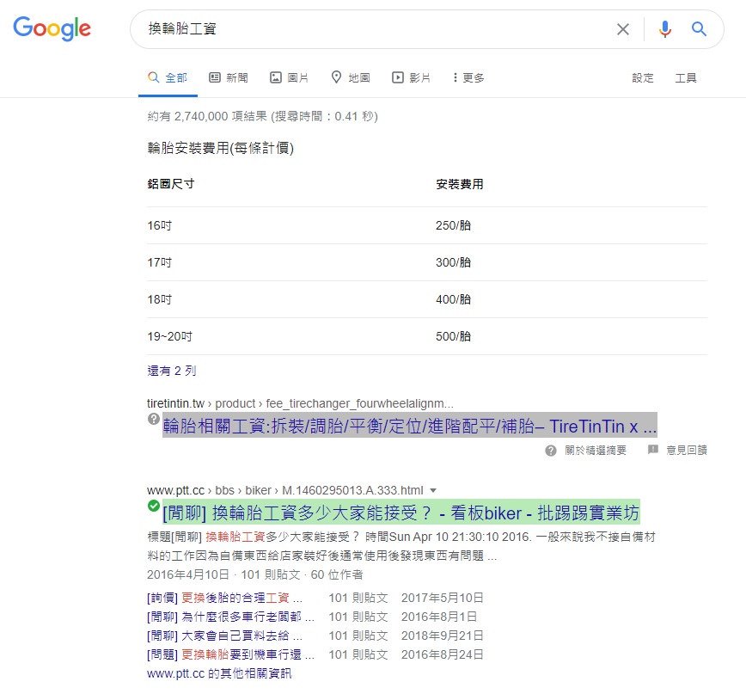
Task: Open dropdown arrow beside ptt.cc URL
Action: coord(433,490)
